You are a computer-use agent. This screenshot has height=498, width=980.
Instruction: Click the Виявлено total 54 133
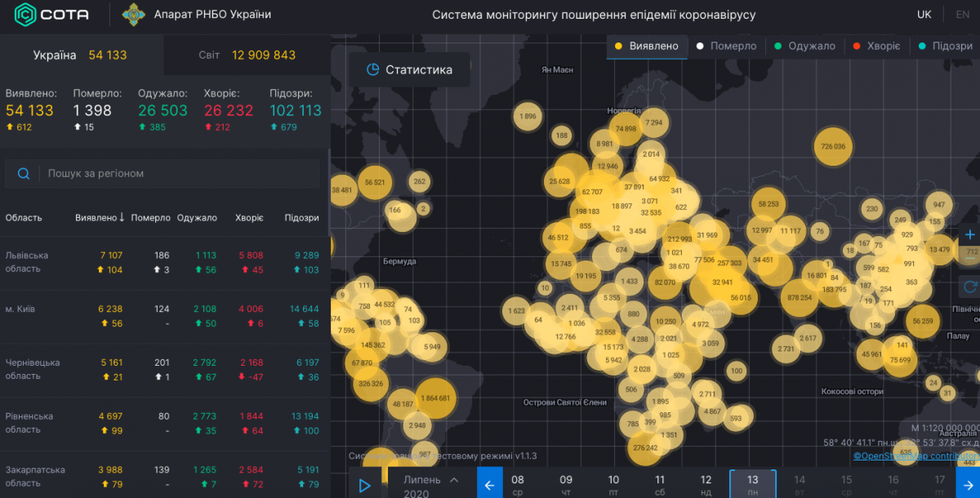click(29, 110)
